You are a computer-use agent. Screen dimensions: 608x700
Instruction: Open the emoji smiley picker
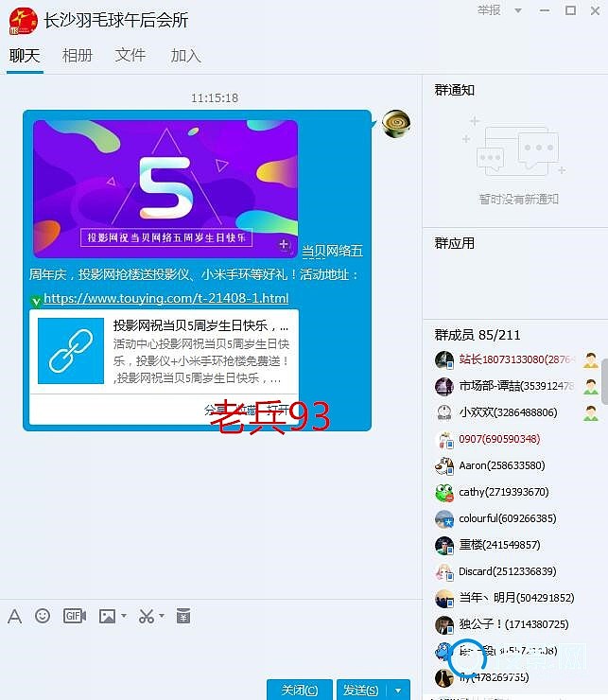point(43,616)
